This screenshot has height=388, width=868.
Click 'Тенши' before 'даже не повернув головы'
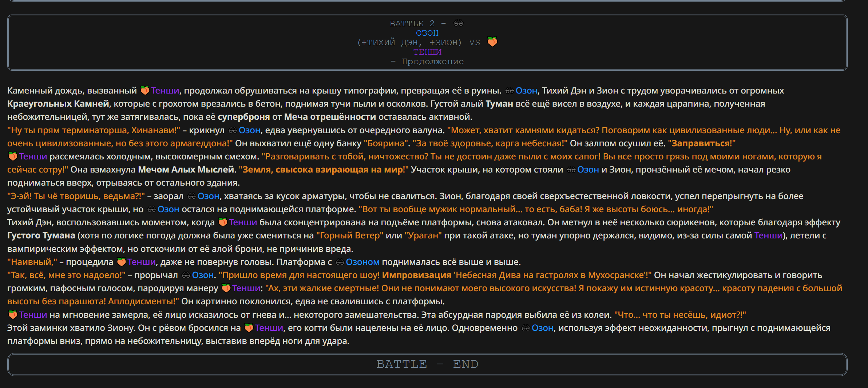pyautogui.click(x=141, y=262)
